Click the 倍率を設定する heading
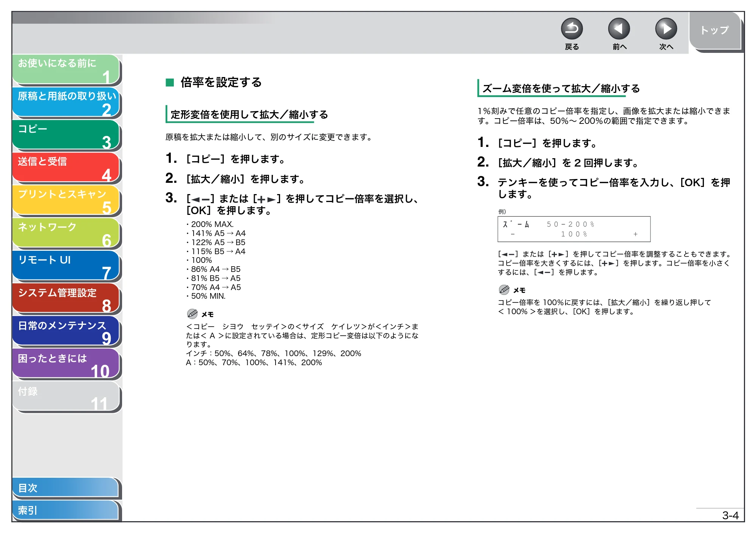The width and height of the screenshot is (756, 534). (x=221, y=82)
